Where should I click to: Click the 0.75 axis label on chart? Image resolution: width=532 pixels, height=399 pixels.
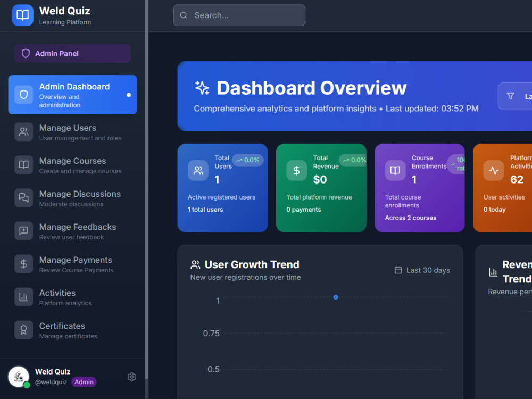click(x=211, y=334)
